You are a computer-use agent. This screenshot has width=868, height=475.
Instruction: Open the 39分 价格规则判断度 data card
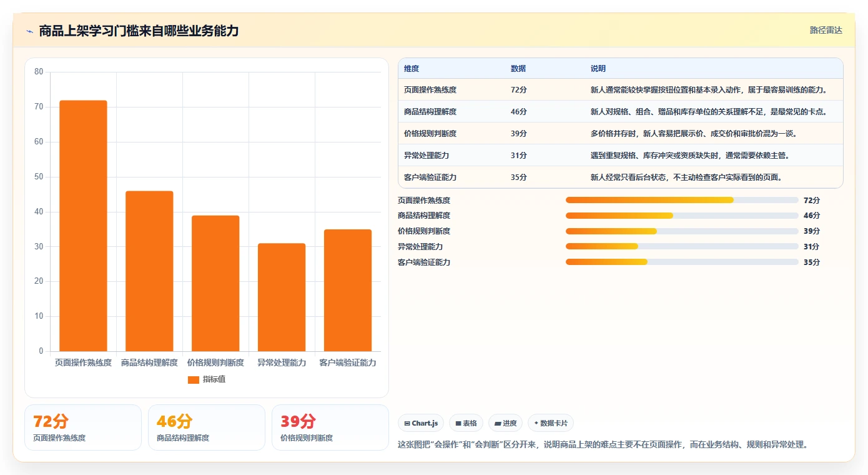pos(330,427)
